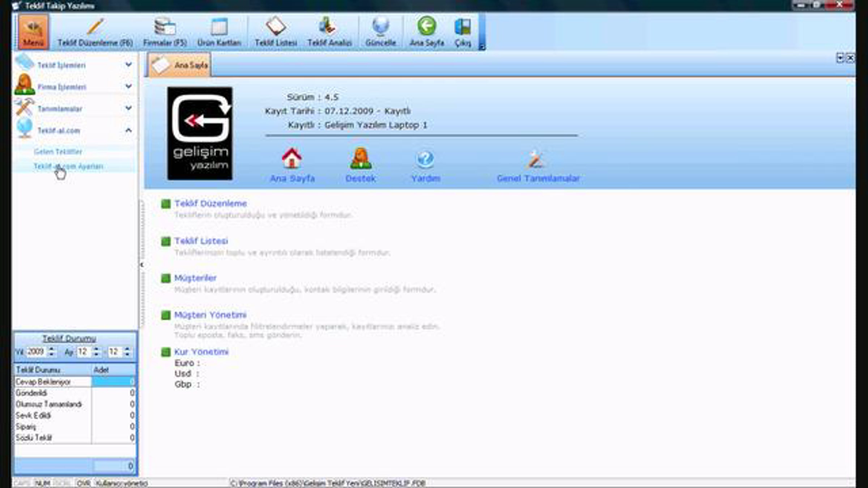Click the Teklif İşlemleri section label
868x488 pixels.
tap(62, 65)
